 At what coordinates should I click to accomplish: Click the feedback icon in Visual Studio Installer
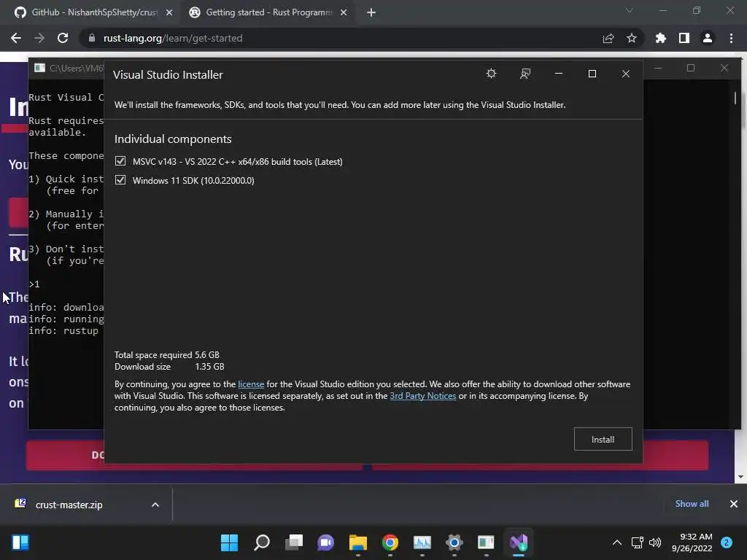[x=525, y=74]
